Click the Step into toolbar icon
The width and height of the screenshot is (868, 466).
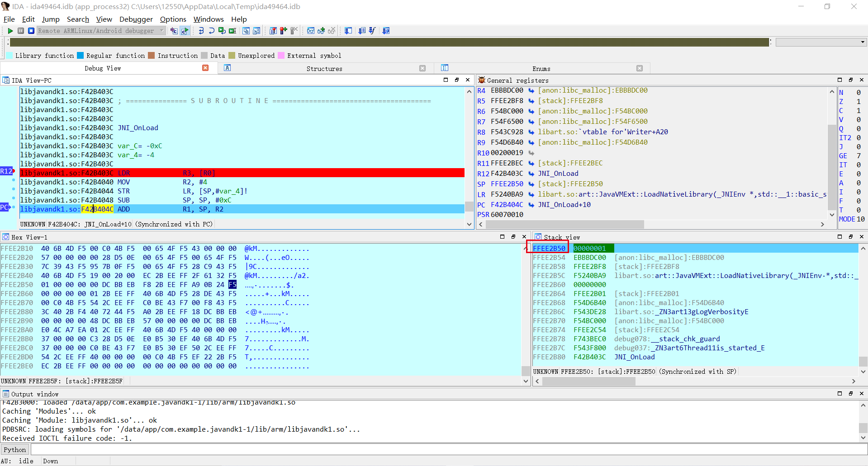[201, 31]
